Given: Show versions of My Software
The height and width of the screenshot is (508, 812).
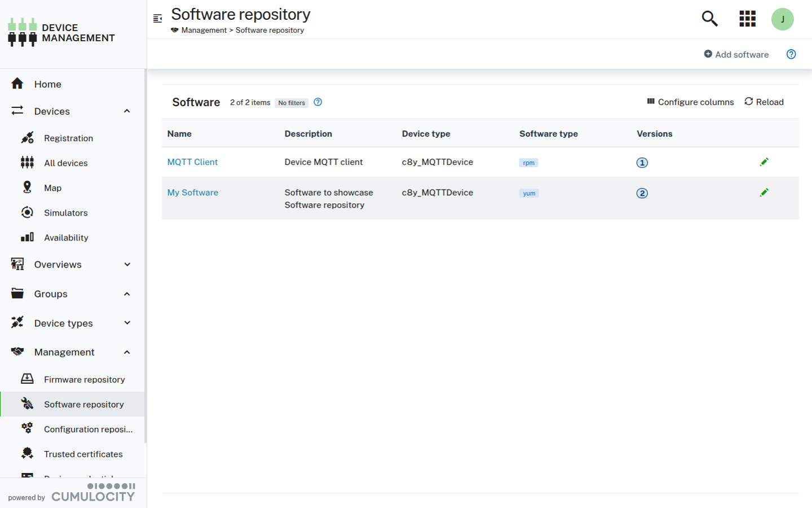Looking at the screenshot, I should click(x=642, y=192).
